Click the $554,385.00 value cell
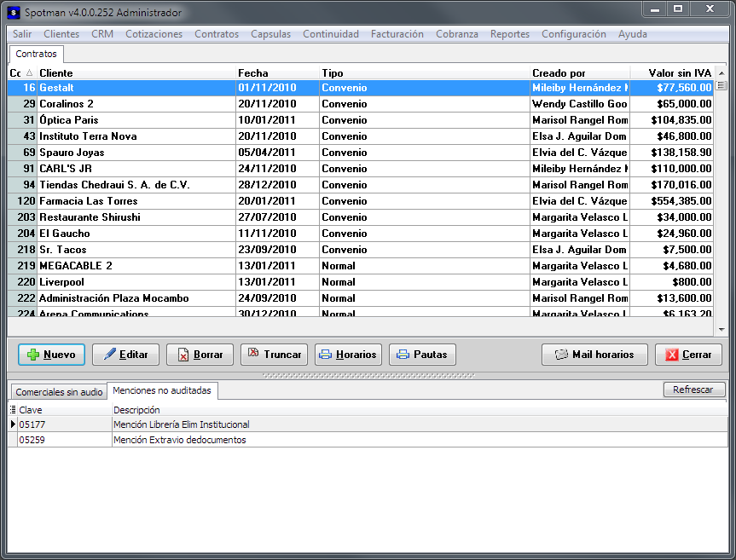 [x=672, y=201]
